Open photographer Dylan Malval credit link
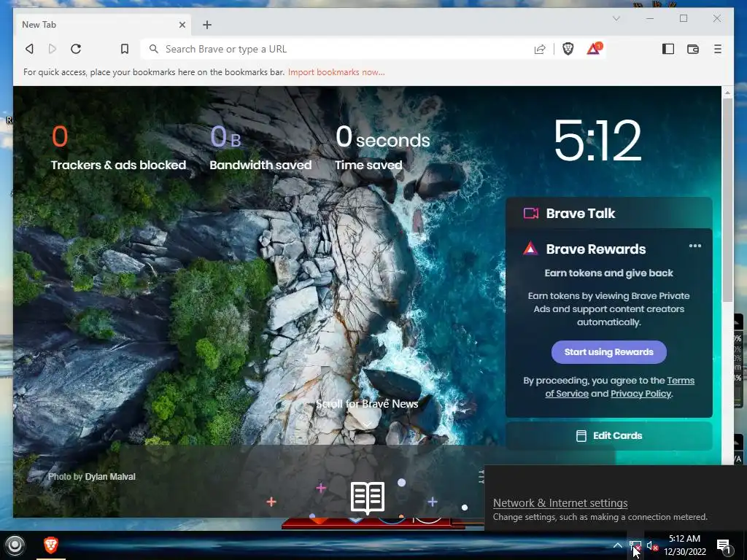747x560 pixels. tap(110, 477)
